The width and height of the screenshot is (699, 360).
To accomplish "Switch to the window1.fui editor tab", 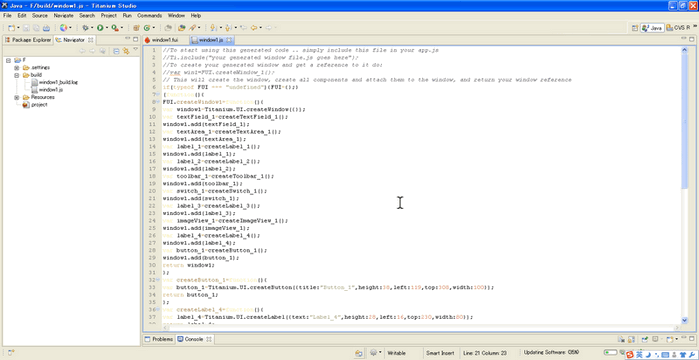I will click(x=164, y=40).
